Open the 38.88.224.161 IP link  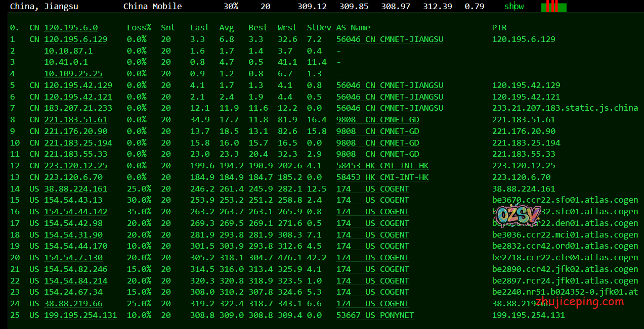pos(75,189)
